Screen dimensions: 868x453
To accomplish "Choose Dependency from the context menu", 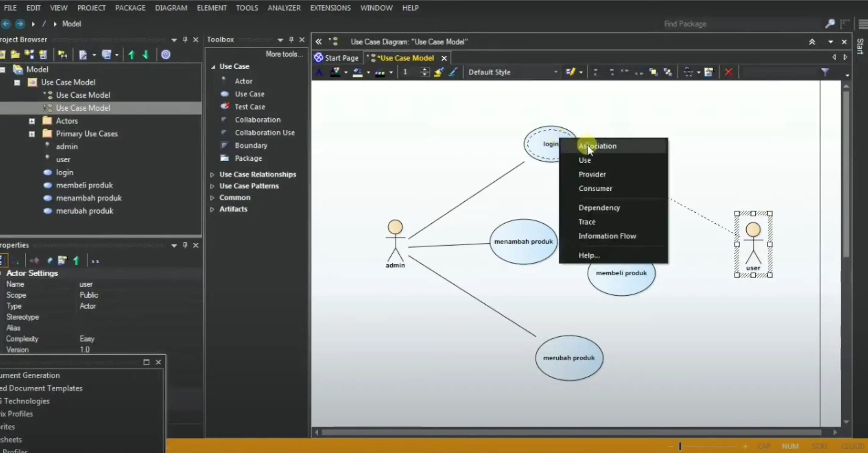I will point(599,208).
